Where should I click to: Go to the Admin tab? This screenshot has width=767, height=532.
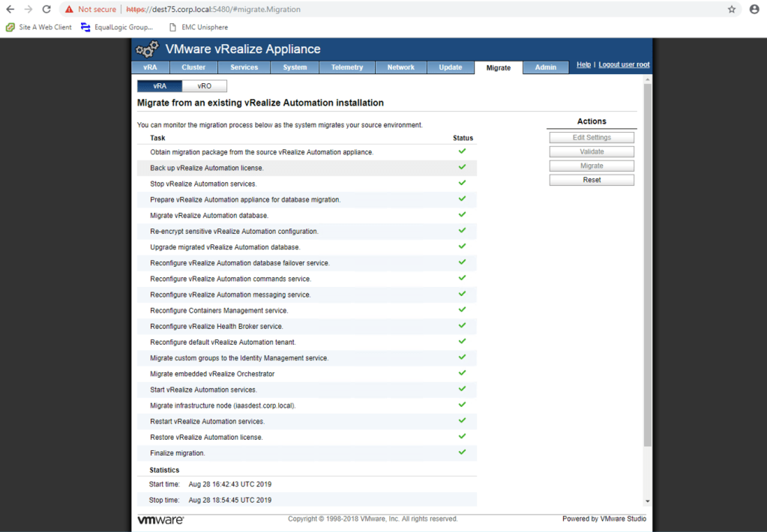click(546, 67)
